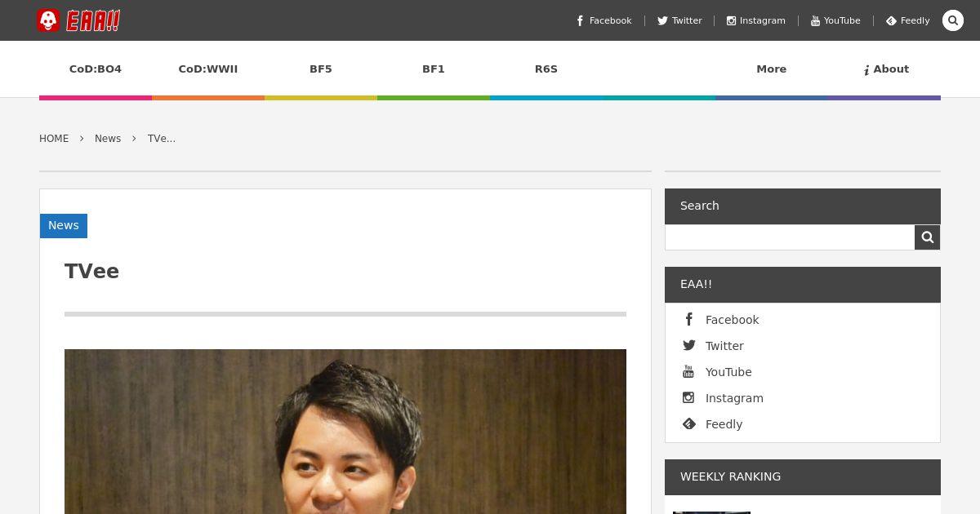Focus the sidebar search input field
The height and width of the screenshot is (514, 980).
click(x=790, y=237)
